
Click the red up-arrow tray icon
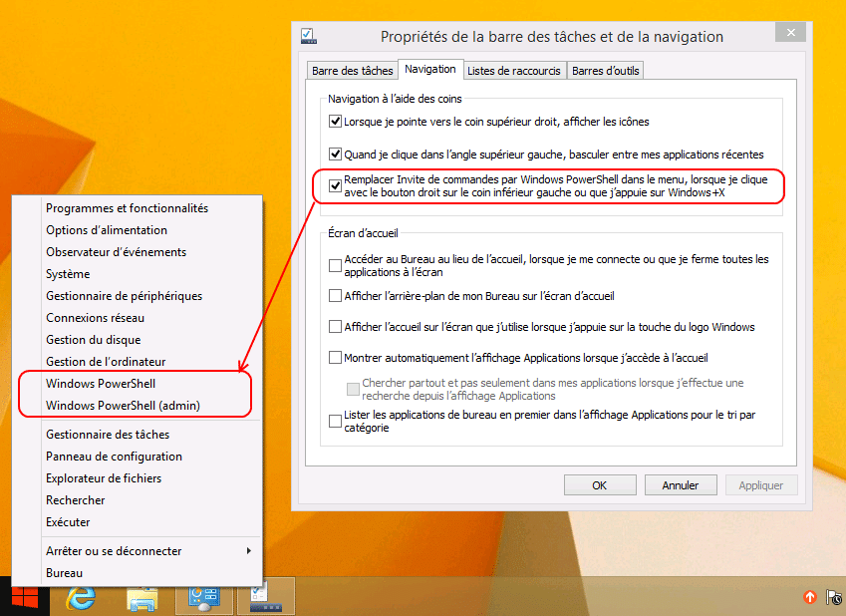pos(810,597)
